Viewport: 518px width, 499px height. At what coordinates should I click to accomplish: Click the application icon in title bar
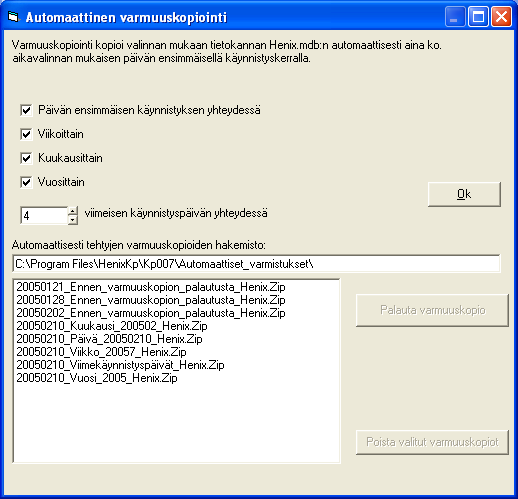click(13, 16)
